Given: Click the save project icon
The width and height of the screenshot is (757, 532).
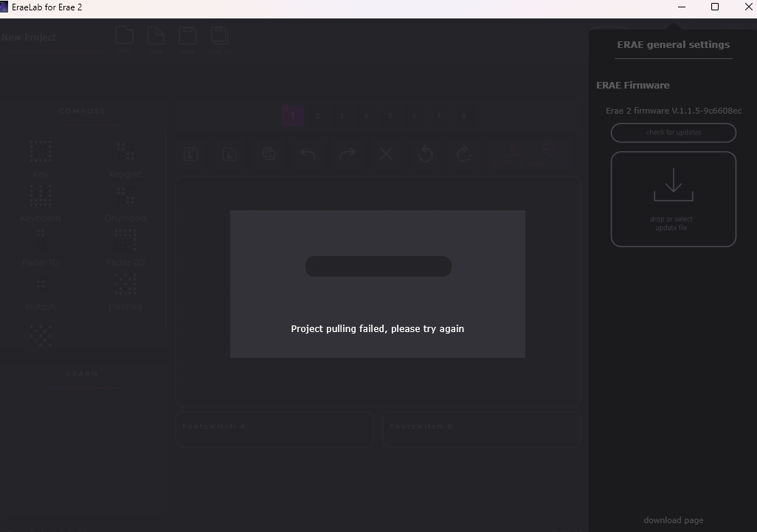Looking at the screenshot, I should pos(187,35).
